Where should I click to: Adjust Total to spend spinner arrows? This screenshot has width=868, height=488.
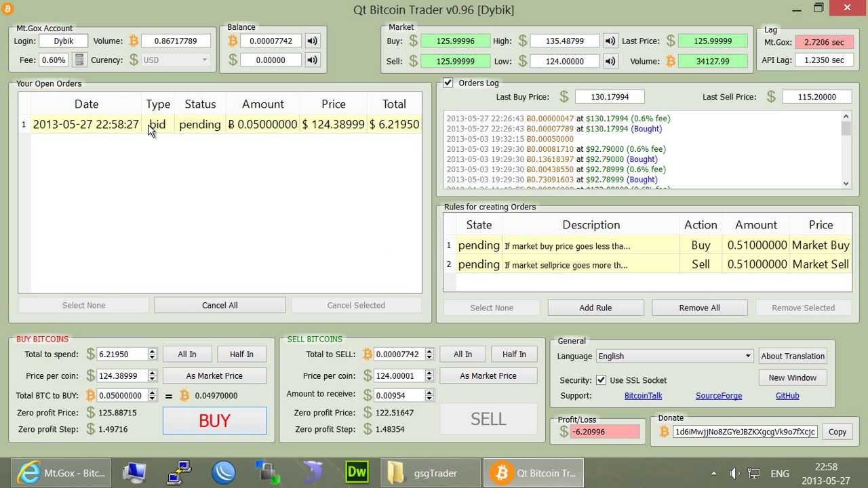tap(152, 354)
